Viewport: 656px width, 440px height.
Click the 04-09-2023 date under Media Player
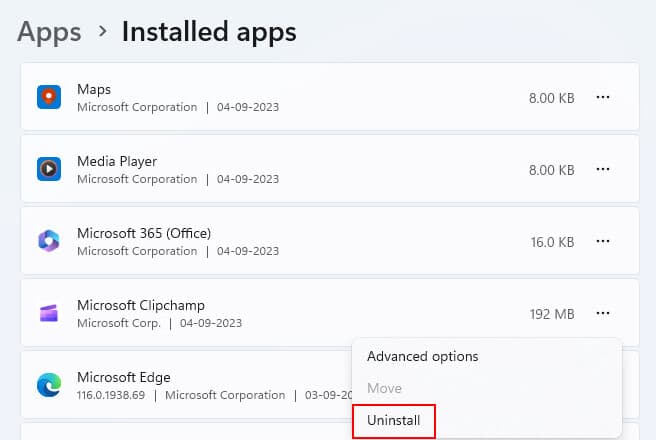[248, 179]
